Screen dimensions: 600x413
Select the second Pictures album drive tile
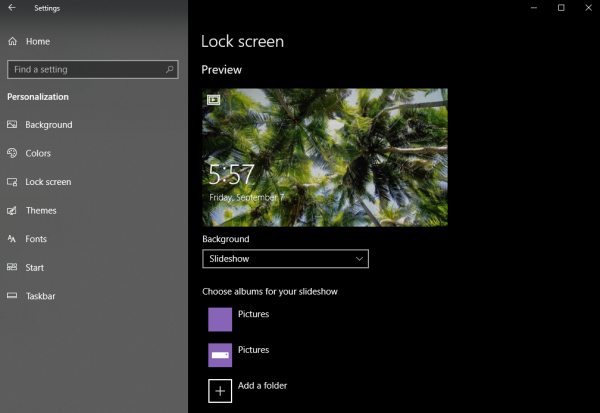click(220, 355)
